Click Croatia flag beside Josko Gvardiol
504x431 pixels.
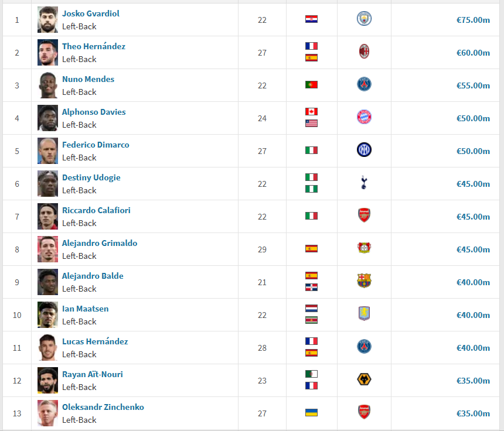(x=311, y=19)
